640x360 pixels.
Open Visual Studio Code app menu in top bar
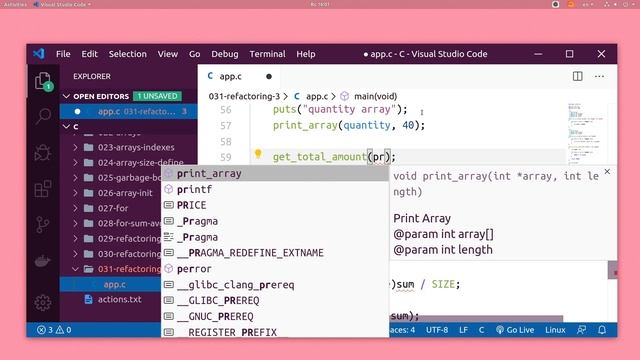click(62, 4)
